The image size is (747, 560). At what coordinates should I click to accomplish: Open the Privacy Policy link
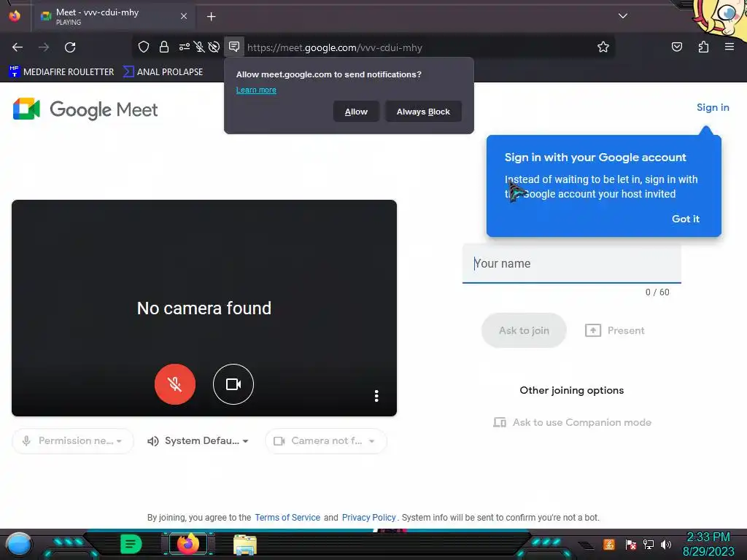click(368, 518)
